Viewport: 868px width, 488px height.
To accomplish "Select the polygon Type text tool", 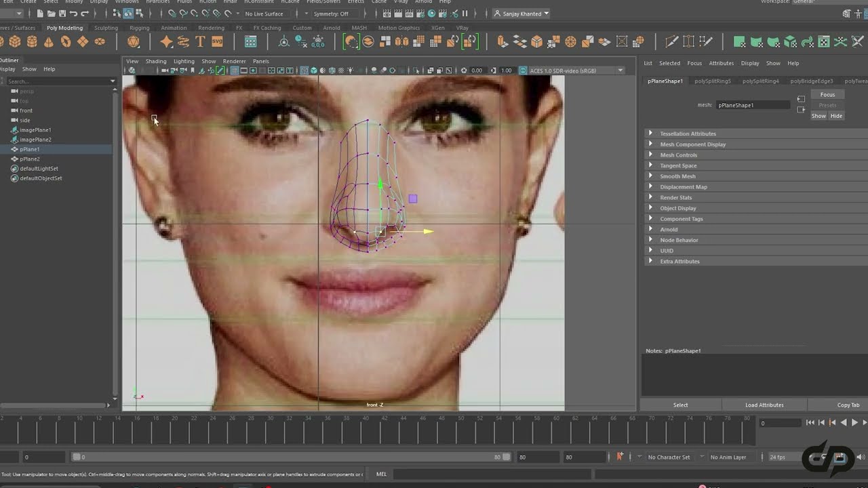I will 200,41.
